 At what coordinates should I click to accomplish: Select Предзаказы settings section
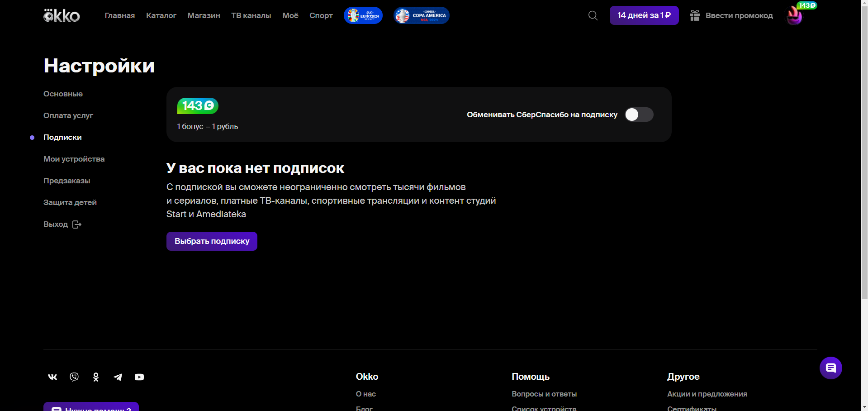66,181
